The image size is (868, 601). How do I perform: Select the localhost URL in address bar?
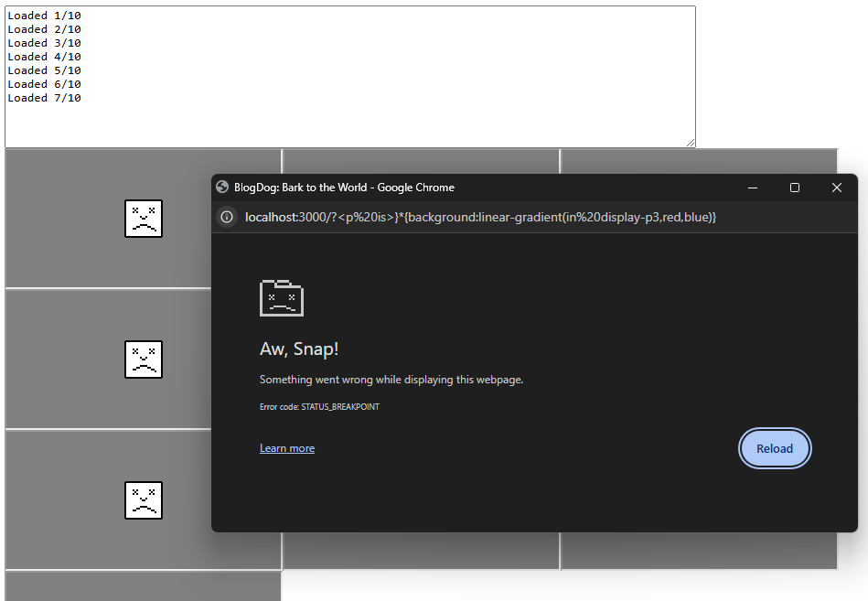(480, 217)
